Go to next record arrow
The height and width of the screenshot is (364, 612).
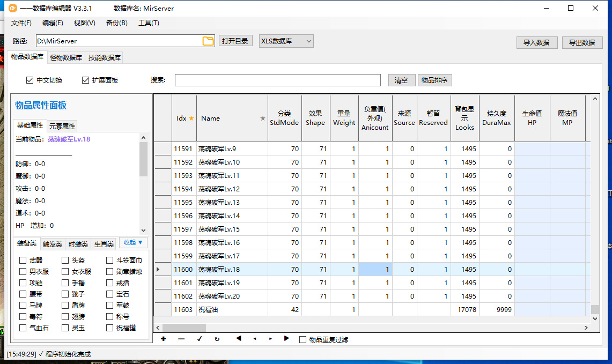coord(270,339)
